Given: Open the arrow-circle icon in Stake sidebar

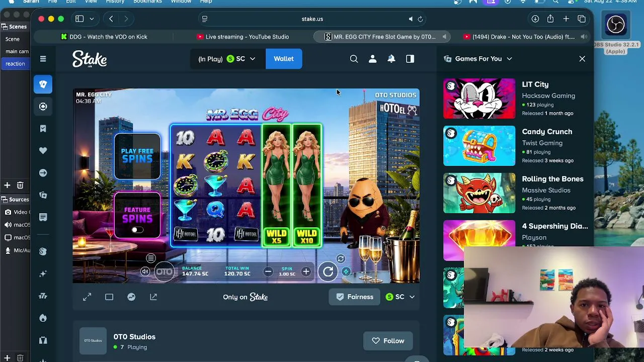Looking at the screenshot, I should tap(43, 173).
